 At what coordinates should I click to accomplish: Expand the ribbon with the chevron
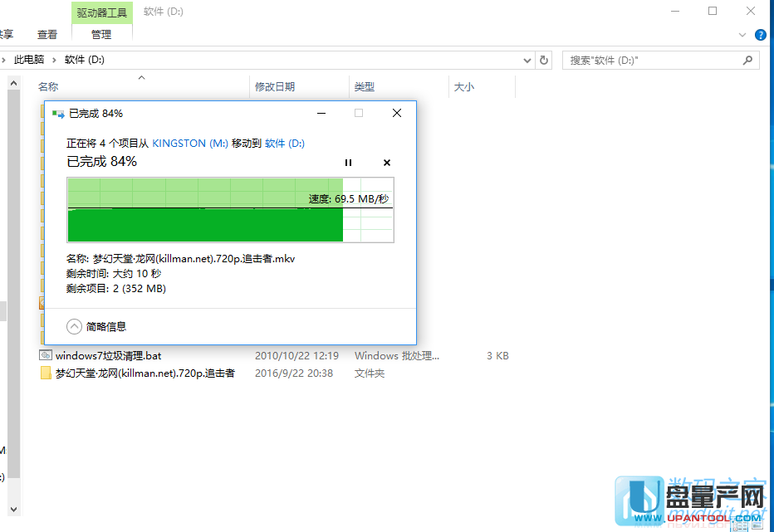point(742,35)
